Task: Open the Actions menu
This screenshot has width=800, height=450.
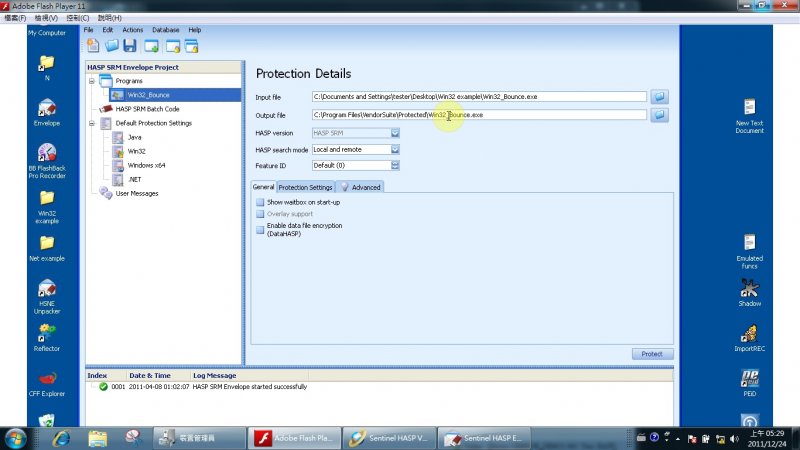Action: 133,30
